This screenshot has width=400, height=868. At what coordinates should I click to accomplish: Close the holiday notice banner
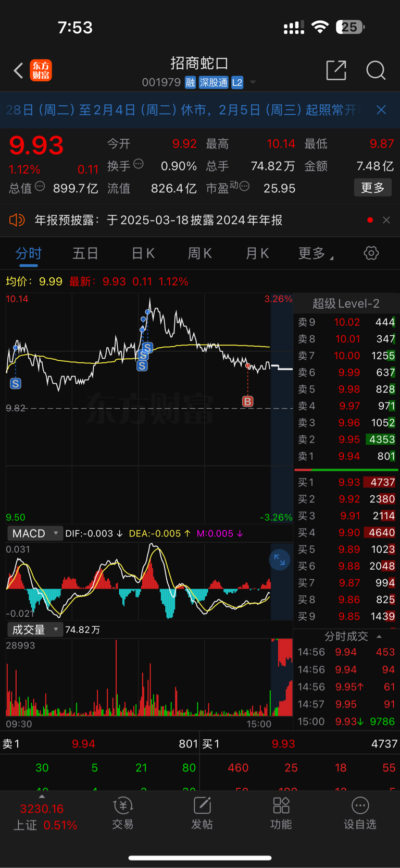[x=381, y=109]
